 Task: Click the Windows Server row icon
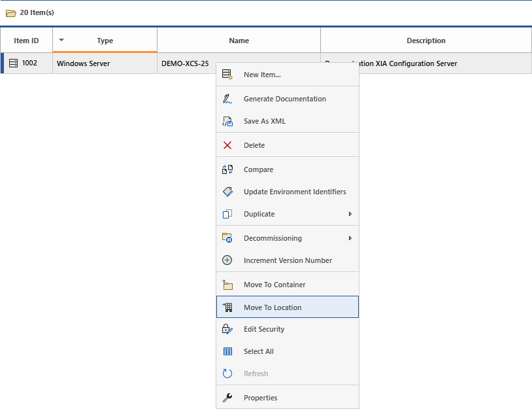pyautogui.click(x=14, y=63)
